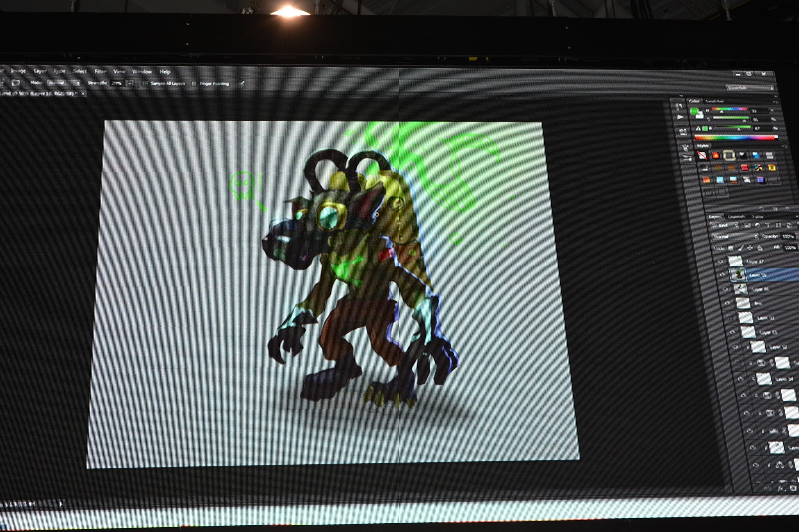Toggle visibility of Layer 12
The image size is (799, 532).
pyautogui.click(x=735, y=346)
